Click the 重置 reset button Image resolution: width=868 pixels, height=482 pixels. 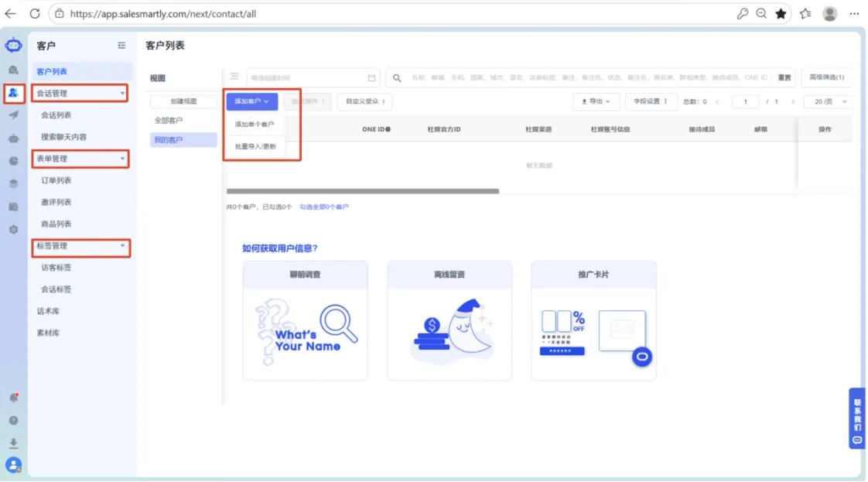pyautogui.click(x=784, y=77)
